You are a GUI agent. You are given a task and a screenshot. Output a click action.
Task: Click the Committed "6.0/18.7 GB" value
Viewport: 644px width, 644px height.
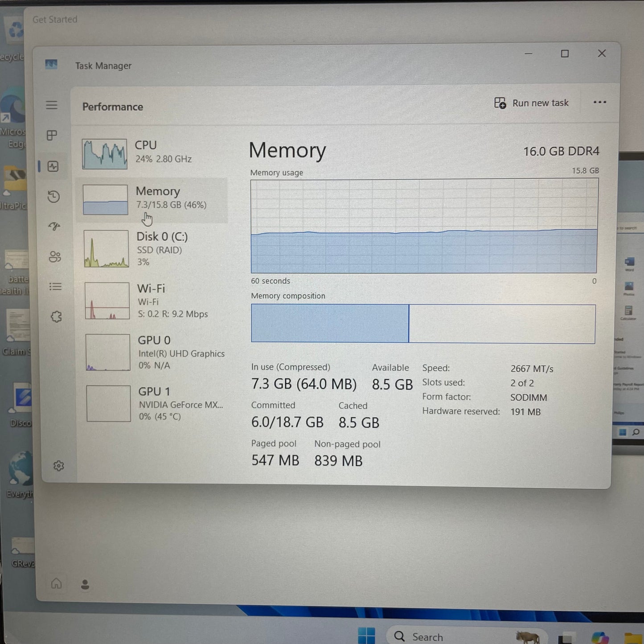(287, 422)
